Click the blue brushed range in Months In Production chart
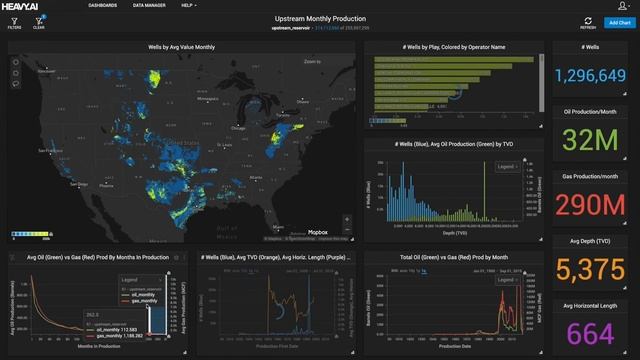Viewport: 640px width, 360px height. [x=158, y=320]
